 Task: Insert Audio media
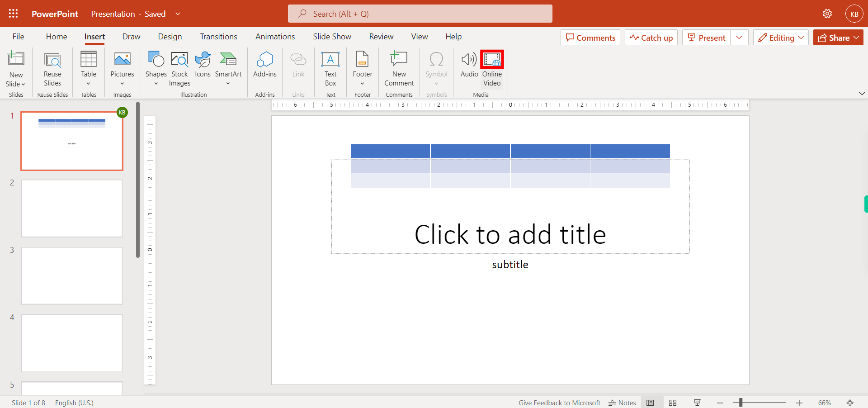tap(469, 64)
